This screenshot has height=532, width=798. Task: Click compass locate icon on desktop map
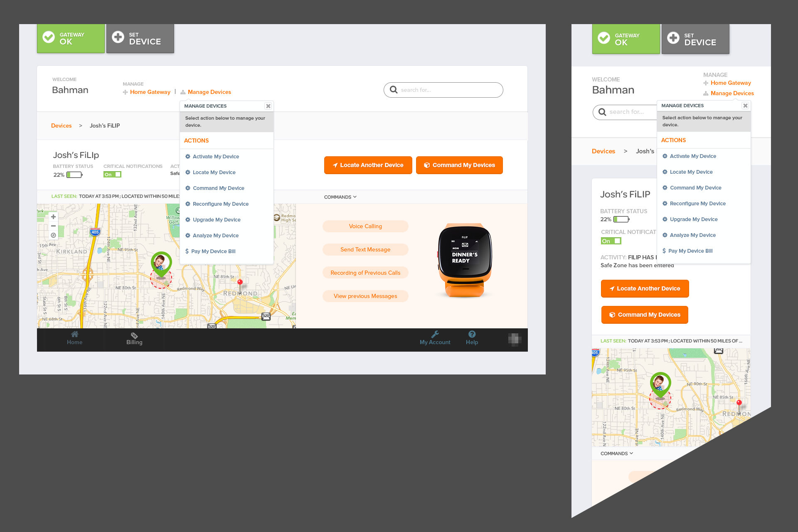[x=53, y=235]
